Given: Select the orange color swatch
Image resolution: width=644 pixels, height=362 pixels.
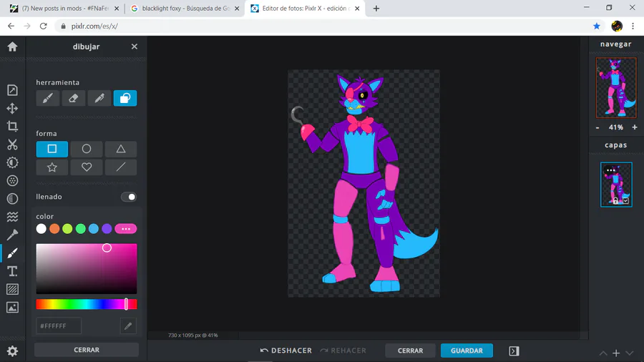Looking at the screenshot, I should [x=54, y=229].
